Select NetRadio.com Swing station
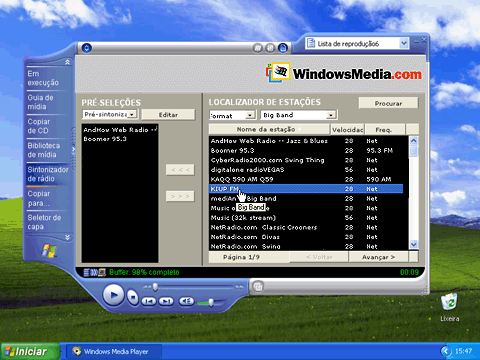This screenshot has height=360, width=480. point(306,247)
